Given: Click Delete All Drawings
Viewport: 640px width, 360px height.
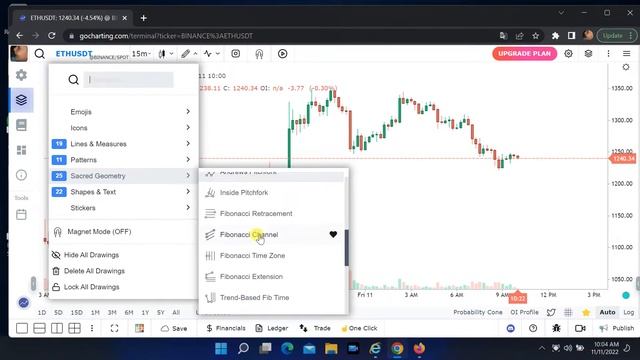Looking at the screenshot, I should pos(89,271).
